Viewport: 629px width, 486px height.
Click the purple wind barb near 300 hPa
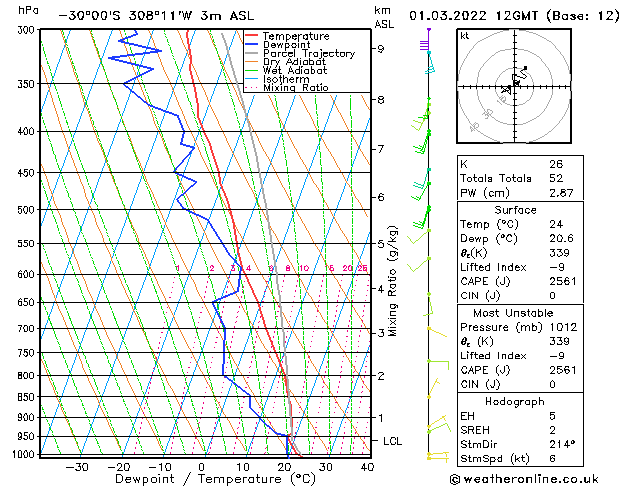pyautogui.click(x=425, y=40)
